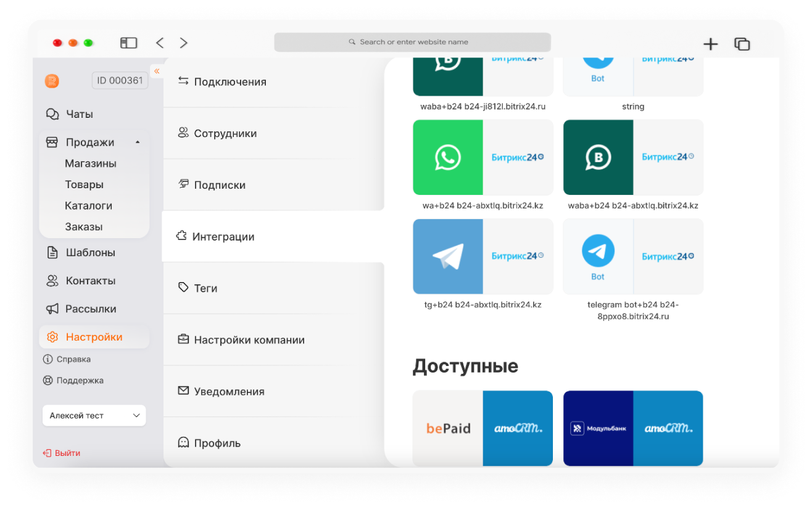This screenshot has width=812, height=509.
Task: Click the info icon beside Справка
Action: coord(48,359)
